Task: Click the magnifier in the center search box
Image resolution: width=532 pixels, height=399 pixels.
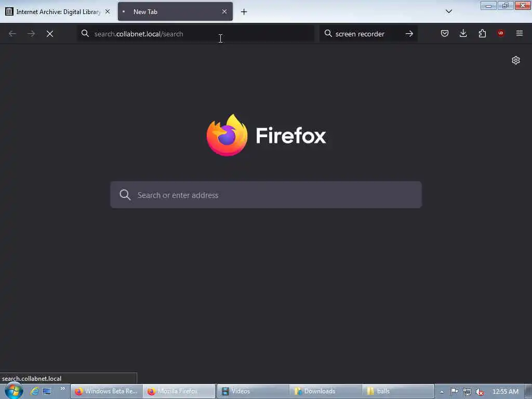Action: pyautogui.click(x=125, y=195)
